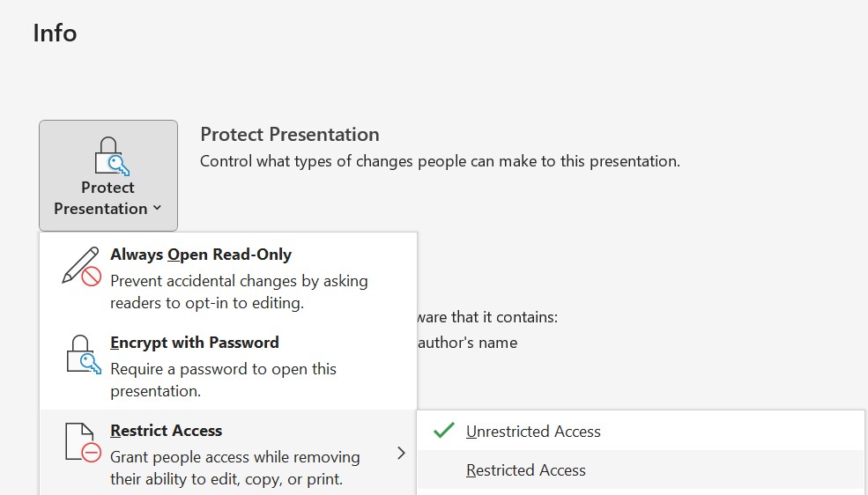Click the 'Control what types of changes' description
The image size is (868, 495).
(x=440, y=161)
